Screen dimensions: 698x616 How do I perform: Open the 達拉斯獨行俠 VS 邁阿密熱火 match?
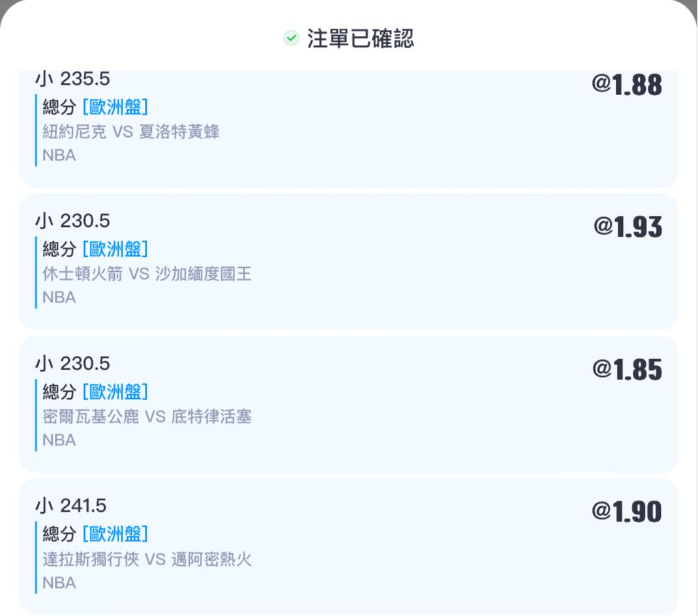coord(147,559)
